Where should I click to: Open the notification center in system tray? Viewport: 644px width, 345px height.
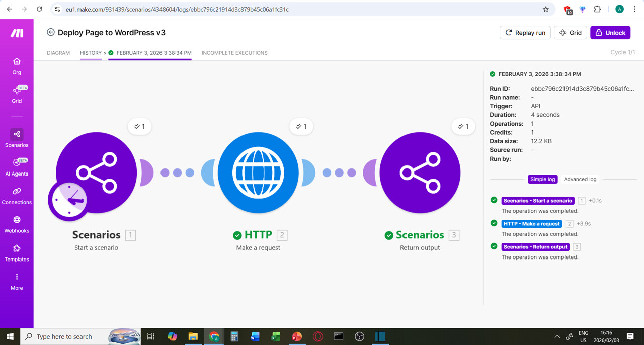[630, 336]
